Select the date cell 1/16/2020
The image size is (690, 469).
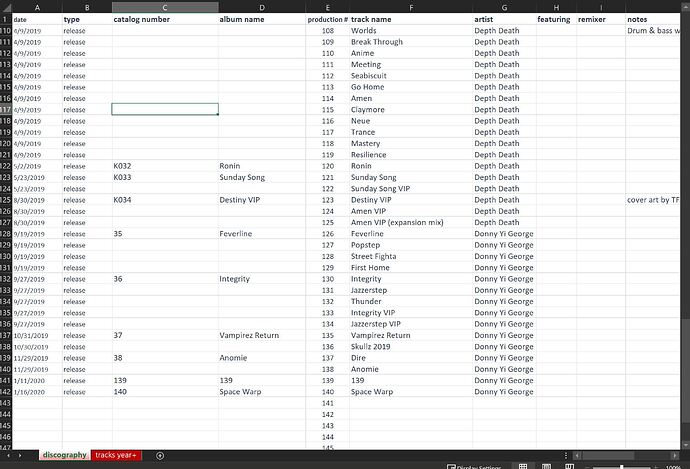[37, 392]
